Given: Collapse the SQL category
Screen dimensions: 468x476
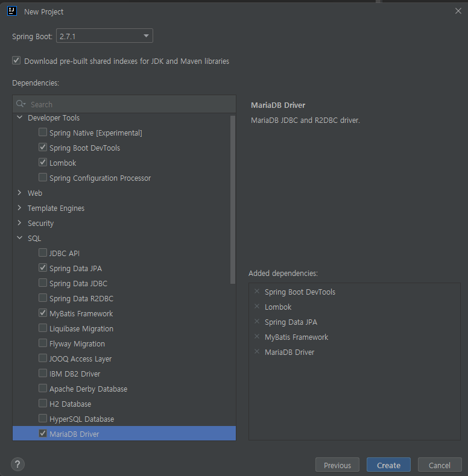Looking at the screenshot, I should coord(20,237).
